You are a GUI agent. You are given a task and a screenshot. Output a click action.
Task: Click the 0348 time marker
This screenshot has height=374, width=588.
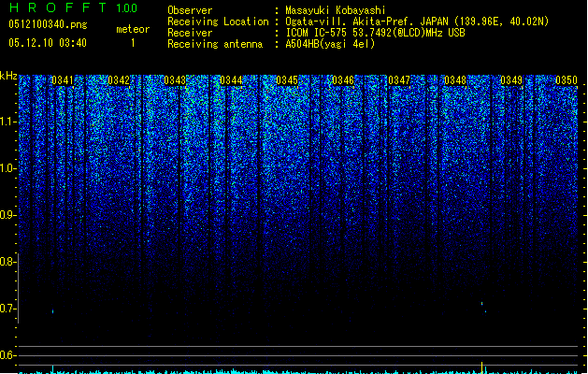pyautogui.click(x=455, y=80)
